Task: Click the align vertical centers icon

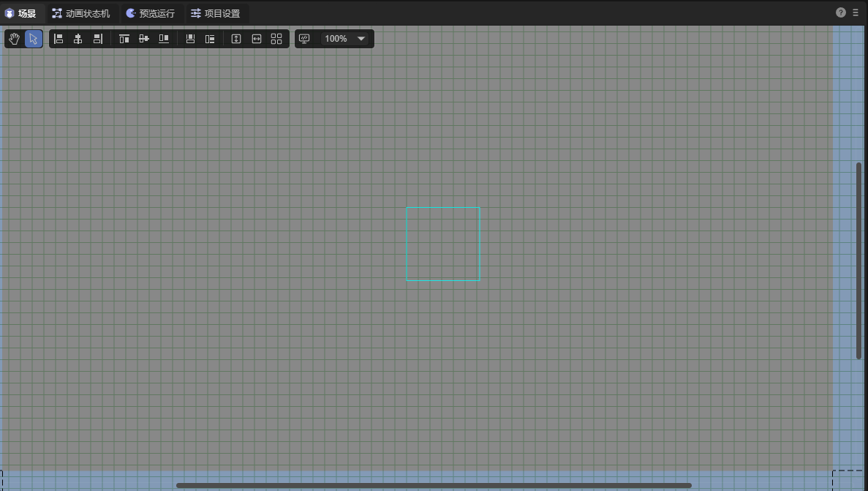Action: point(144,39)
